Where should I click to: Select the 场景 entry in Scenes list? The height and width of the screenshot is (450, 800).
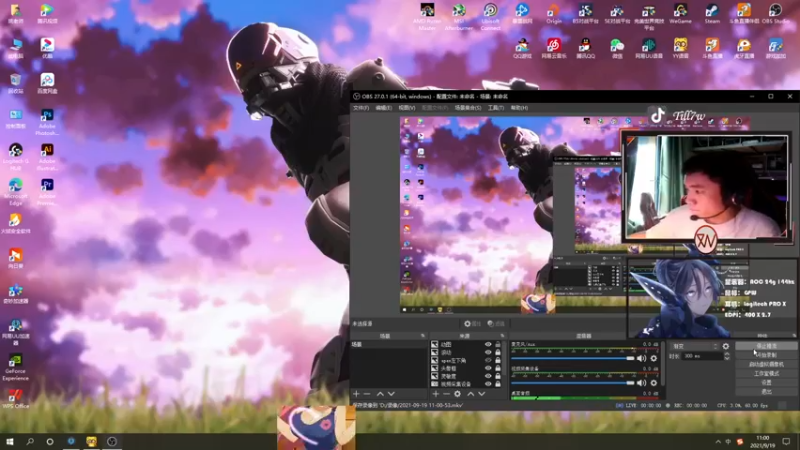[389, 344]
